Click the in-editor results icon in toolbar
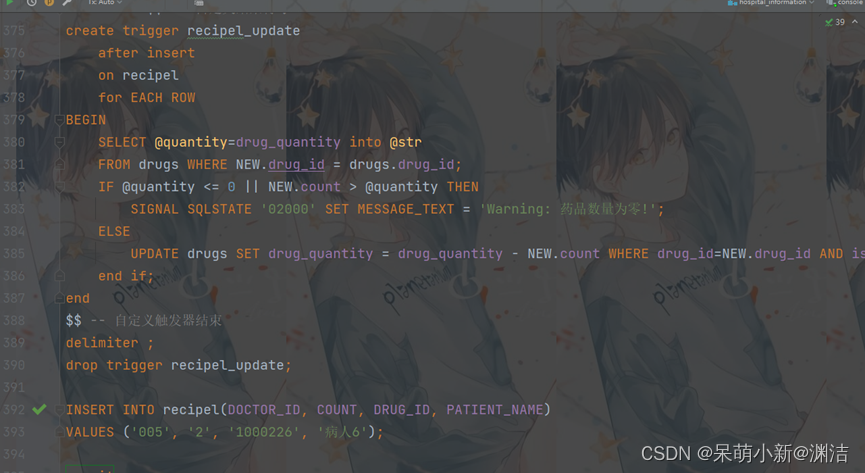The image size is (865, 473). coord(199,3)
